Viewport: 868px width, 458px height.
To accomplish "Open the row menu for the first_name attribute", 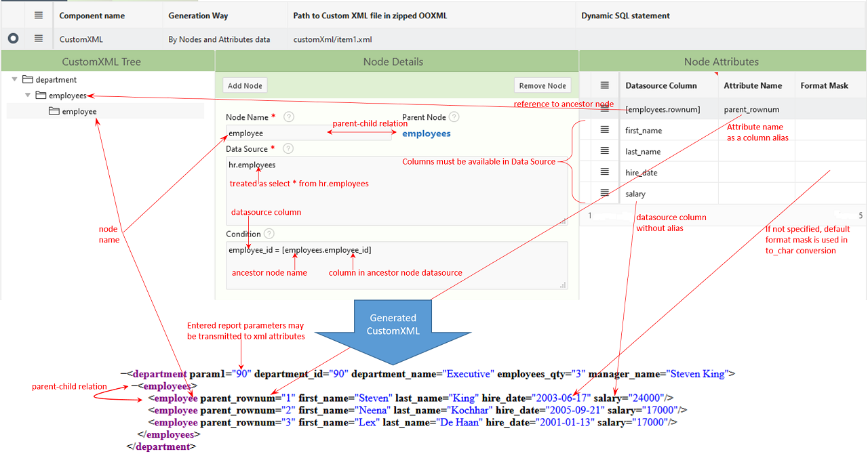I will [x=604, y=130].
